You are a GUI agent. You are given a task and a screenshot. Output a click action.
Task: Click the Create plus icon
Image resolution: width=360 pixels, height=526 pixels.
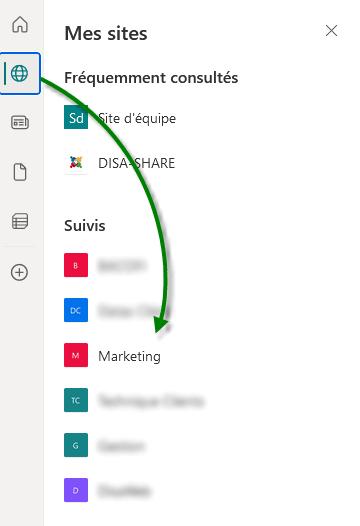pyautogui.click(x=19, y=272)
